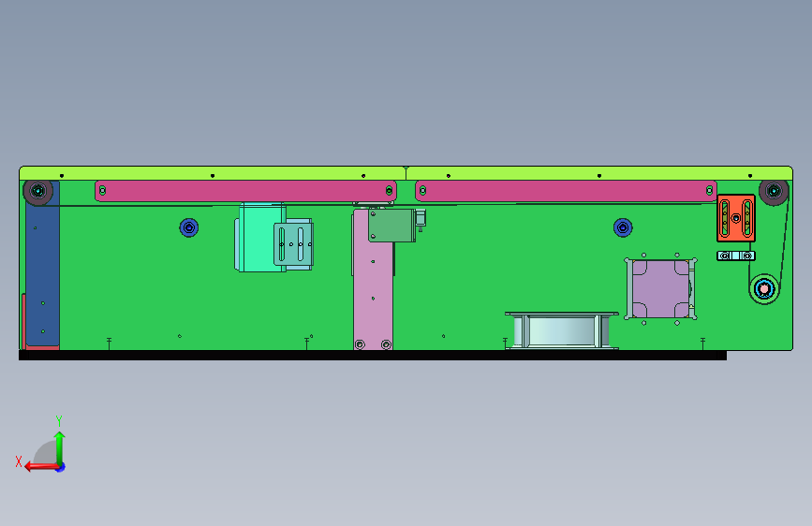Click the blue Z axis dot of triad
The width and height of the screenshot is (812, 526).
[61, 467]
